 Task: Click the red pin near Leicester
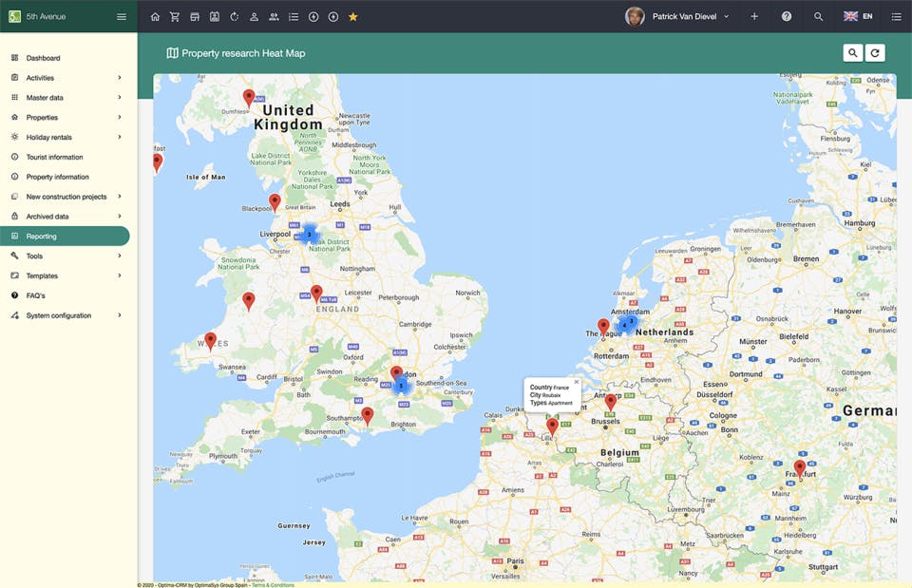pyautogui.click(x=316, y=294)
